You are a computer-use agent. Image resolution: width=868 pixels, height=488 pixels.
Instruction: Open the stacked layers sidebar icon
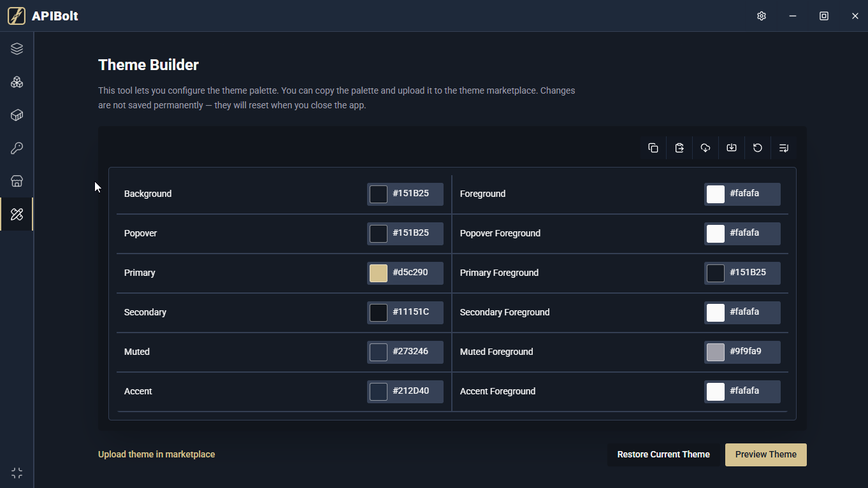point(17,48)
